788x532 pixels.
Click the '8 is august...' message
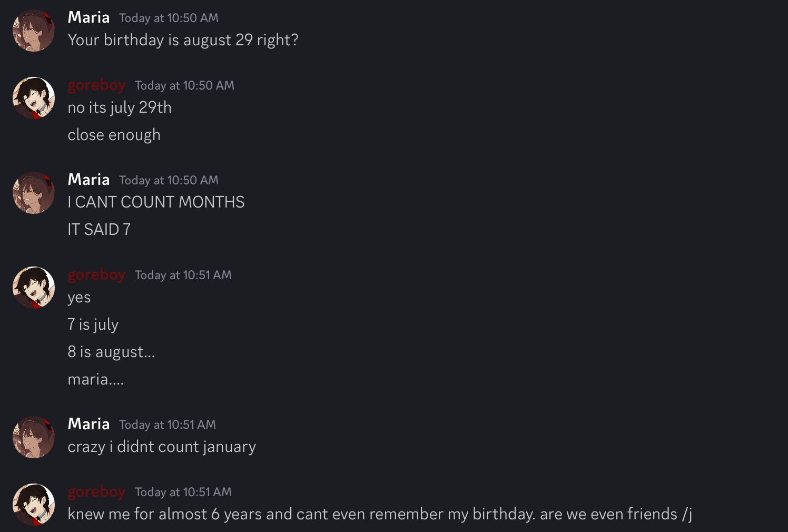(x=111, y=352)
